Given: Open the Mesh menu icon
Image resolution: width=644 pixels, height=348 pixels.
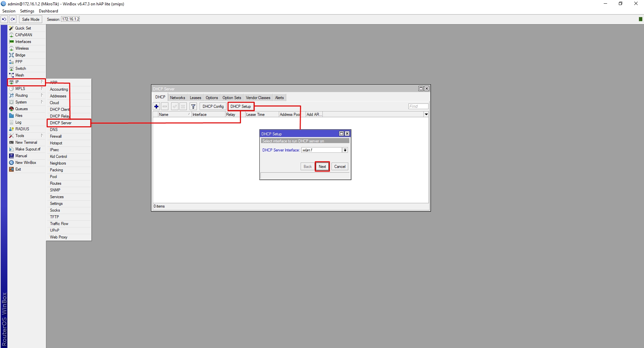Looking at the screenshot, I should 11,75.
